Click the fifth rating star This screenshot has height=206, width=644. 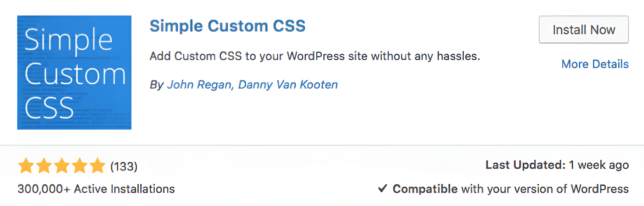(x=98, y=165)
